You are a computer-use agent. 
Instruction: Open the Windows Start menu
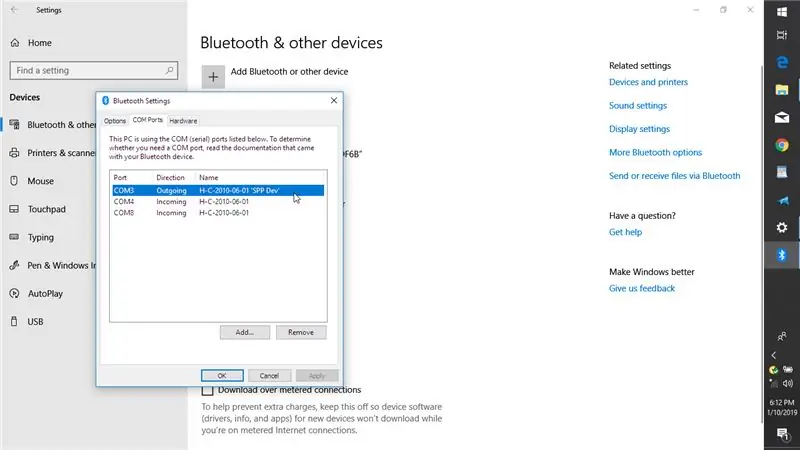pyautogui.click(x=782, y=12)
